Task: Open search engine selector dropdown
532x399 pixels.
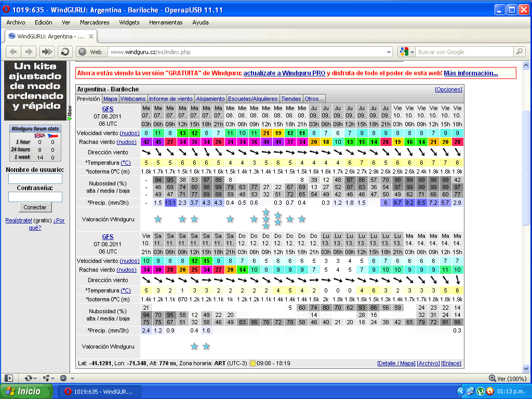Action: pos(412,52)
